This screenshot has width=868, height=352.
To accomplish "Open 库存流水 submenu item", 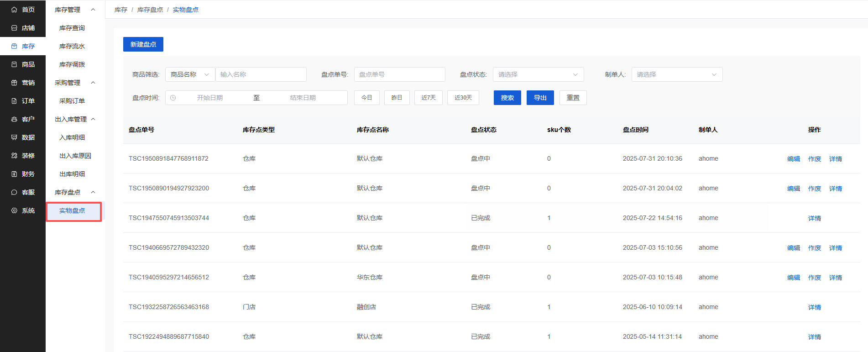I will click(72, 46).
